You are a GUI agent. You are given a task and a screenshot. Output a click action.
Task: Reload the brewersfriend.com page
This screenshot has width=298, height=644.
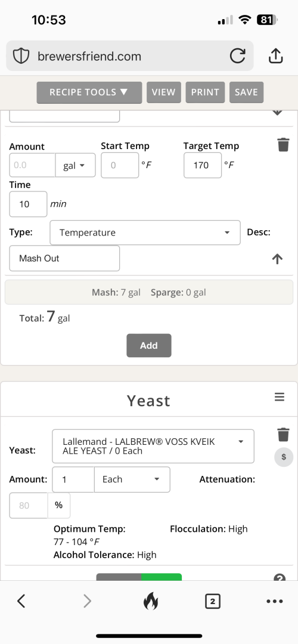pyautogui.click(x=237, y=56)
